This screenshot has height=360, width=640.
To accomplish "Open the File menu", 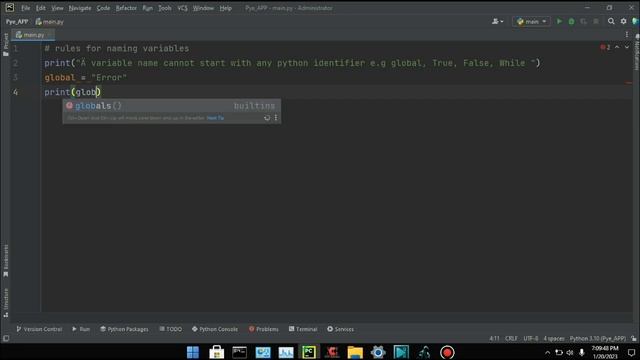I will 25,8.
